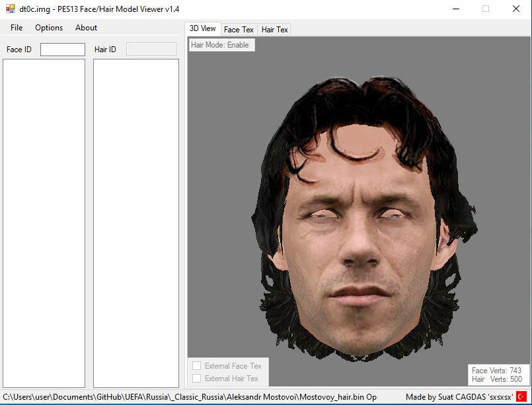The height and width of the screenshot is (405, 532).
Task: Toggle the Hair Mode: Enable button
Action: point(220,45)
